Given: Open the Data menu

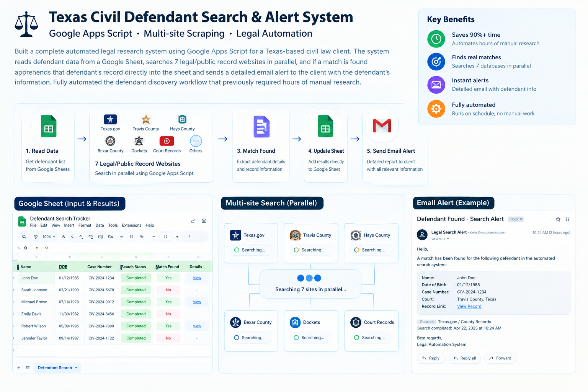Looking at the screenshot, I should click(100, 225).
